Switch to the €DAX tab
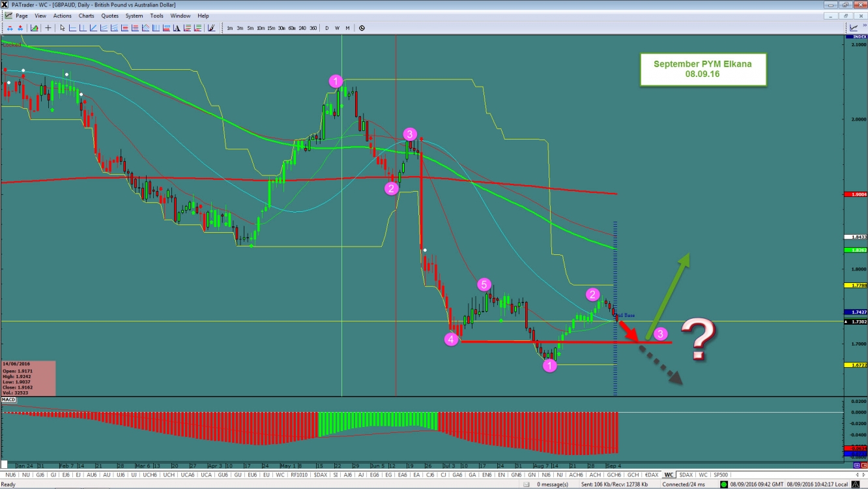This screenshot has width=868, height=489. click(x=651, y=475)
